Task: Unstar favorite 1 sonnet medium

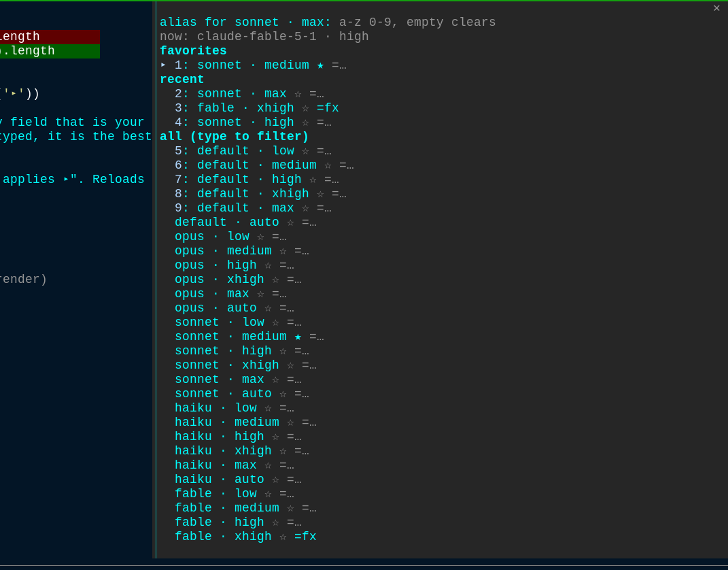Action: 320,65
